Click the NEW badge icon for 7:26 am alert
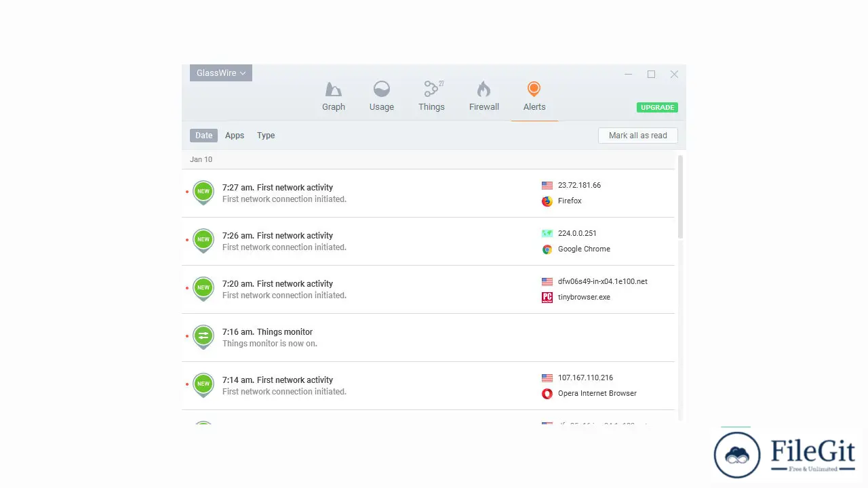The image size is (868, 488). tap(203, 241)
